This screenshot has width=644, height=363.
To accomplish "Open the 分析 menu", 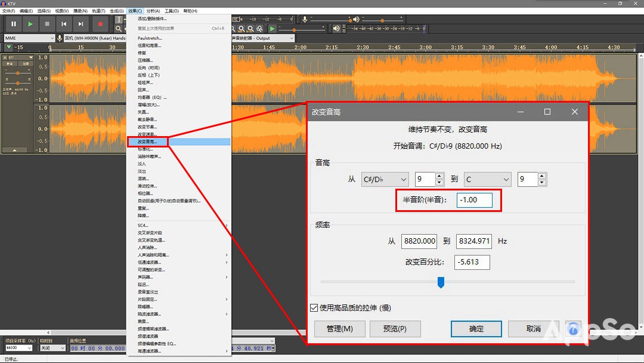I will (x=151, y=10).
